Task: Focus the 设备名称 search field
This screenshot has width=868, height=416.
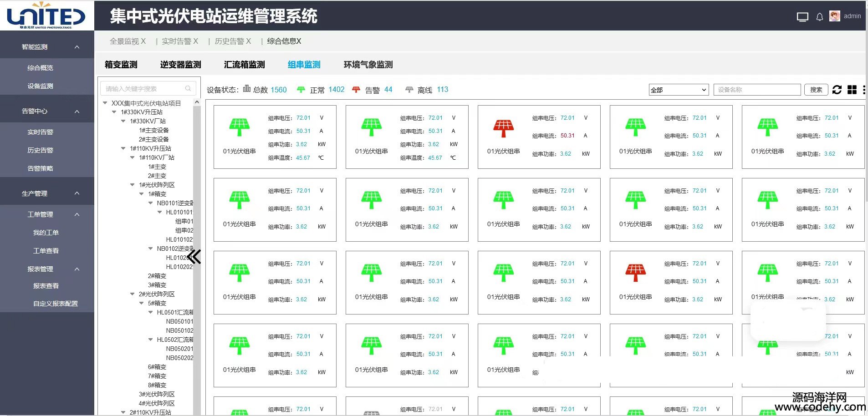Action: [757, 90]
